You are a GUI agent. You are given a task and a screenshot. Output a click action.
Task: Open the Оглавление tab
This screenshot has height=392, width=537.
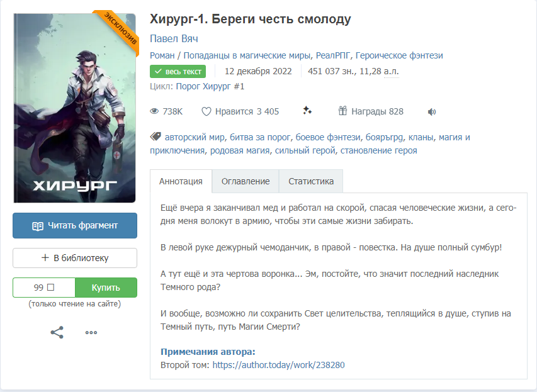246,181
